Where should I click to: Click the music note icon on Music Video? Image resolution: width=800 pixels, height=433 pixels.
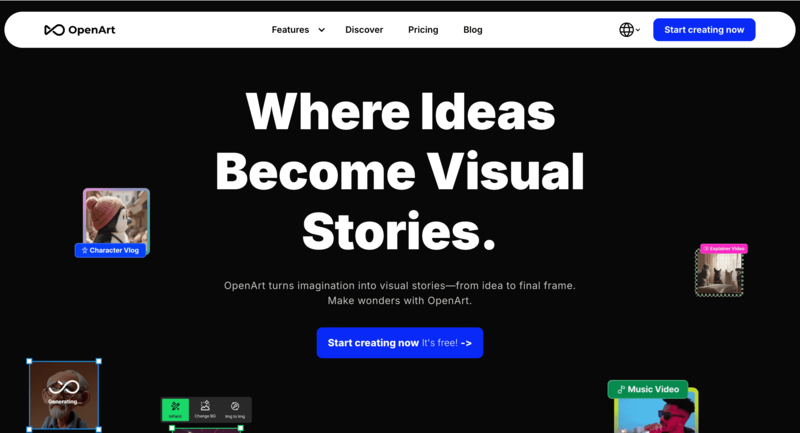tap(621, 390)
